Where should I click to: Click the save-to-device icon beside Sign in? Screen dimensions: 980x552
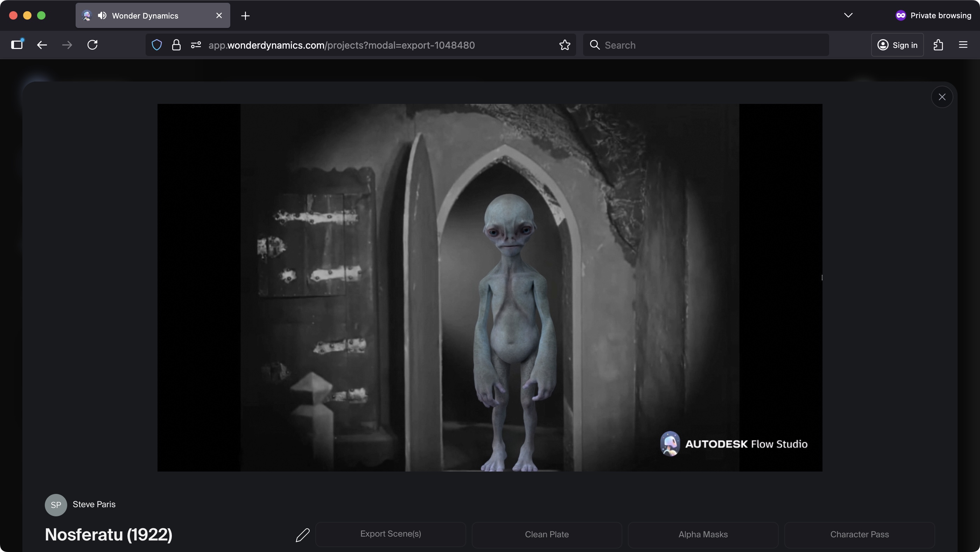click(939, 44)
